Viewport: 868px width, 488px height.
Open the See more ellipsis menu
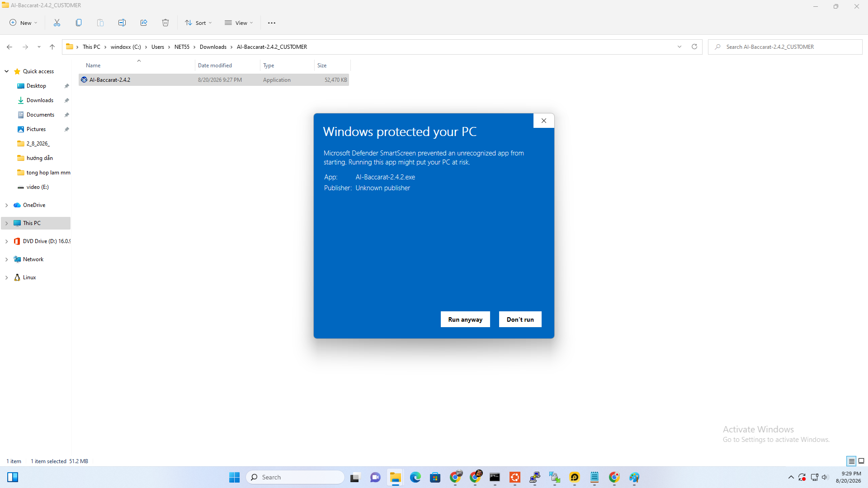coord(272,23)
